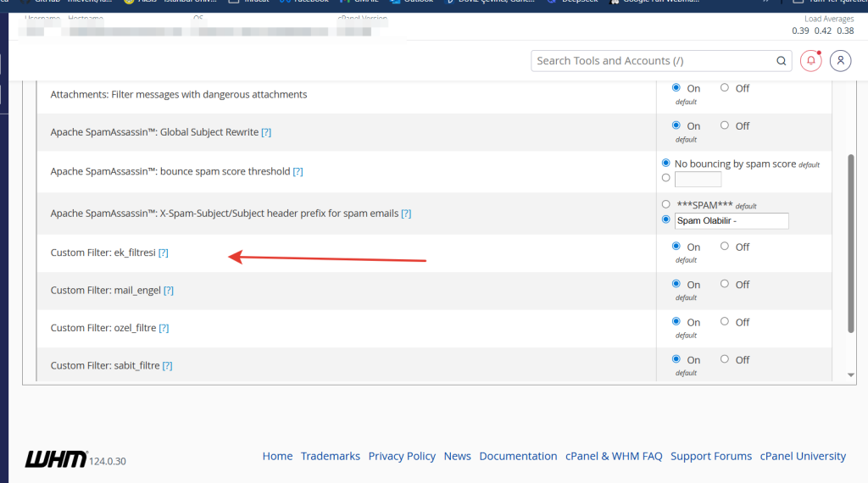868x483 pixels.
Task: Click the Custom Filter: mail_engel label
Action: pyautogui.click(x=106, y=291)
